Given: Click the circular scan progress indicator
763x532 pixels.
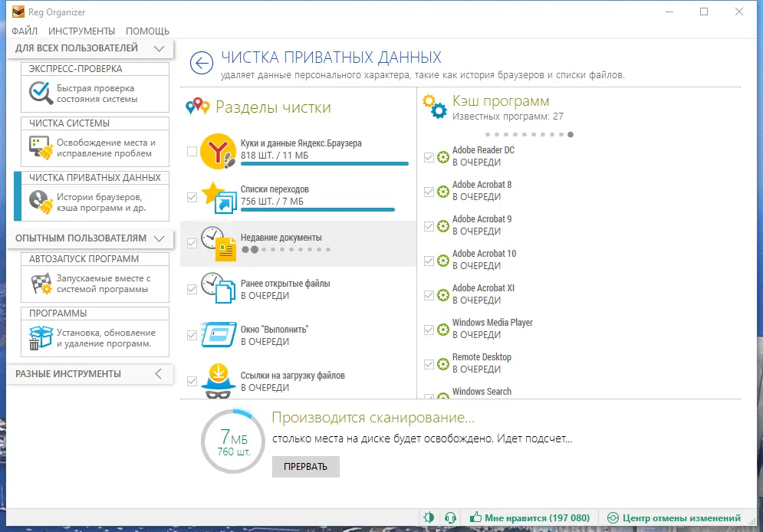Looking at the screenshot, I should click(233, 441).
